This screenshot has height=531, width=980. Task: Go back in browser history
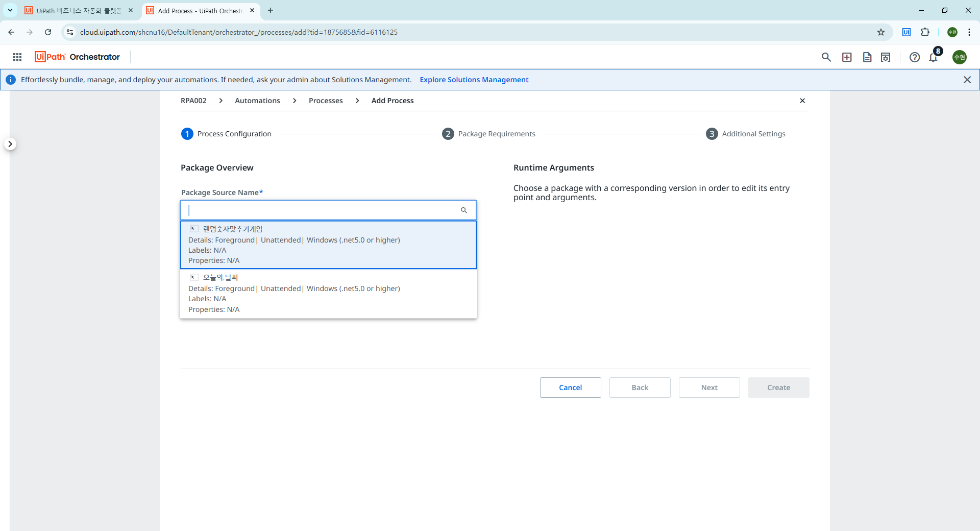coord(11,32)
